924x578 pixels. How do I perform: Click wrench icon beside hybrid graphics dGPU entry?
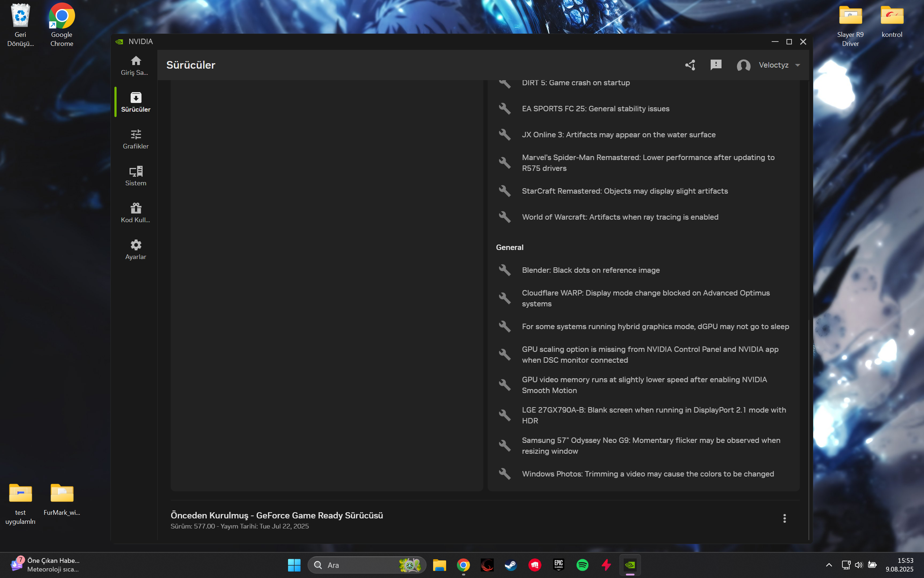point(505,327)
